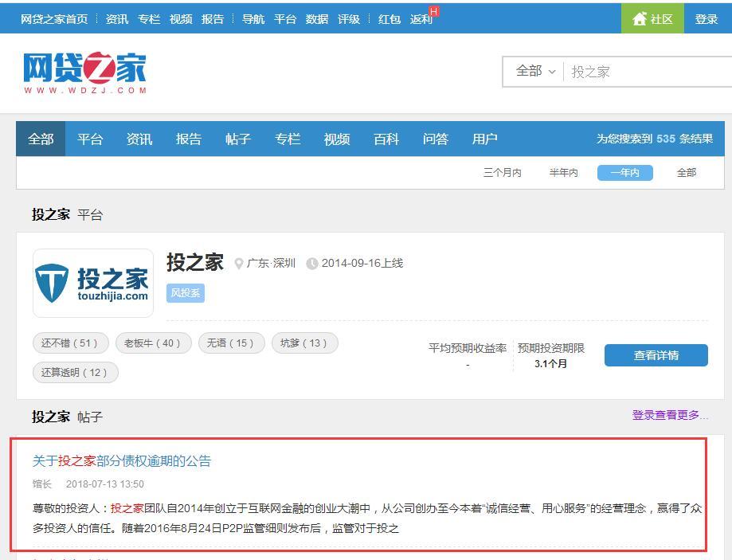The image size is (732, 560).
Task: Click the 3.1个月 expected term value
Action: 551,363
